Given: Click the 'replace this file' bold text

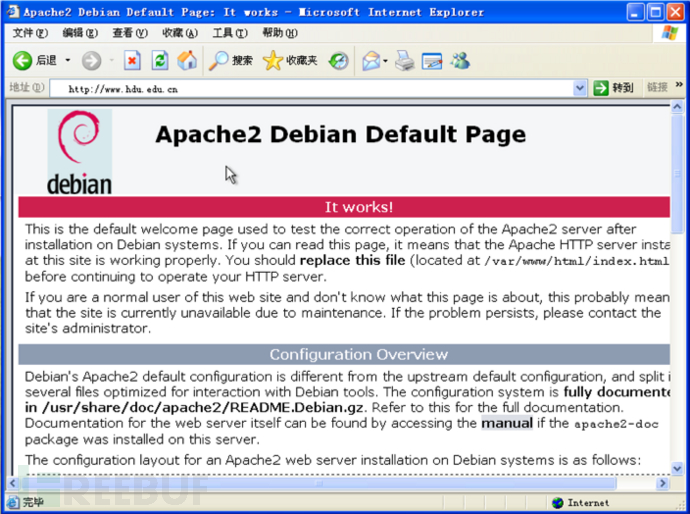Looking at the screenshot, I should point(352,260).
